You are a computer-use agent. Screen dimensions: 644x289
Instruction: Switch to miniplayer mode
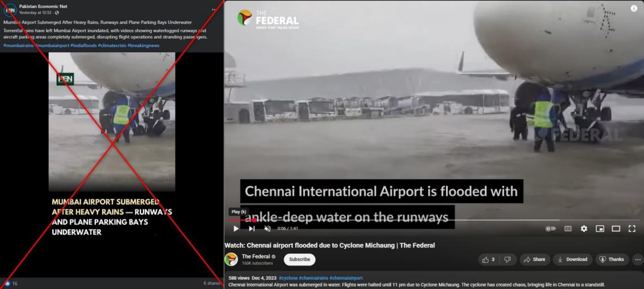pyautogui.click(x=600, y=229)
